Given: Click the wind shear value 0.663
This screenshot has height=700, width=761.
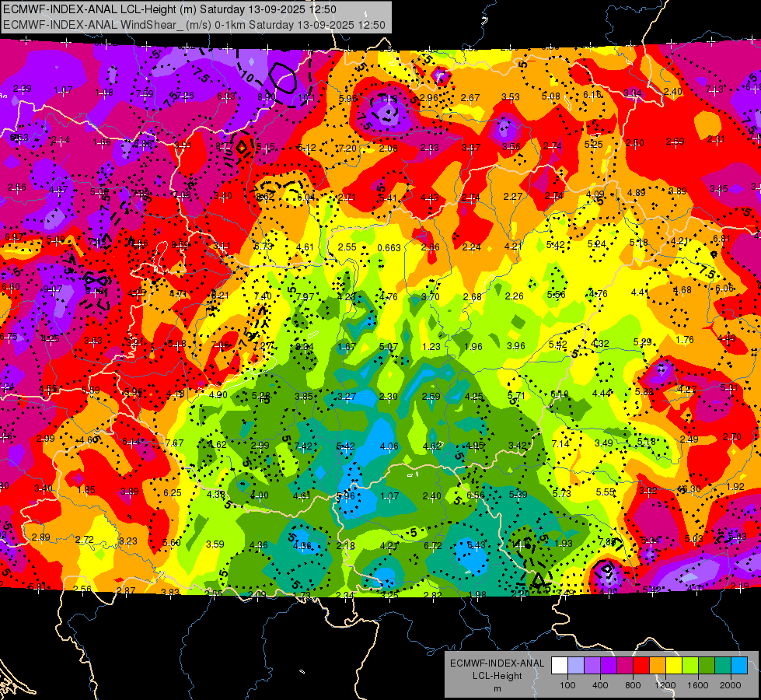Looking at the screenshot, I should pyautogui.click(x=389, y=248).
